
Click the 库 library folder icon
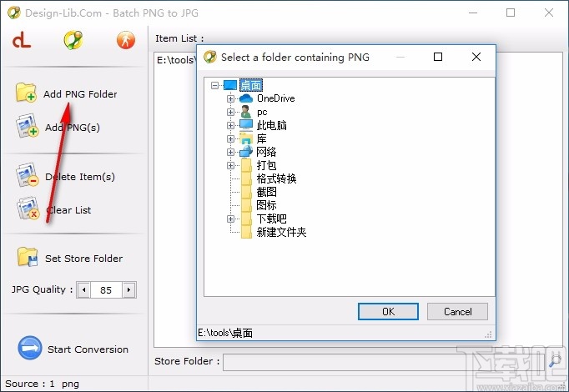click(x=246, y=138)
